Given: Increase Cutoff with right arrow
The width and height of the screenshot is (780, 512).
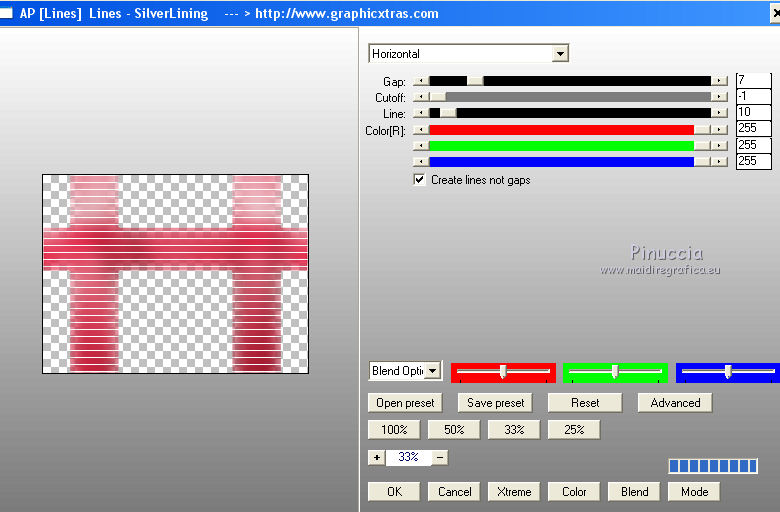Looking at the screenshot, I should click(x=719, y=97).
